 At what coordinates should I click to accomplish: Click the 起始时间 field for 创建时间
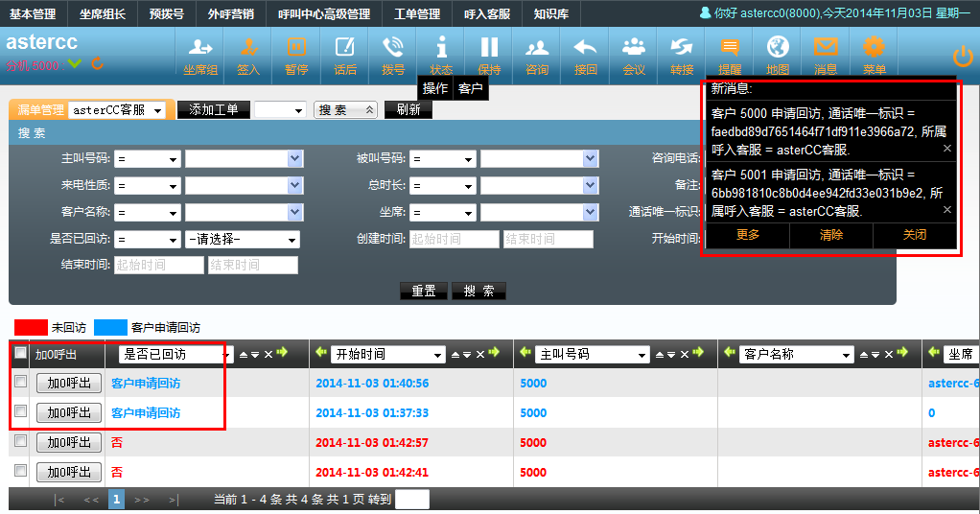pos(454,240)
